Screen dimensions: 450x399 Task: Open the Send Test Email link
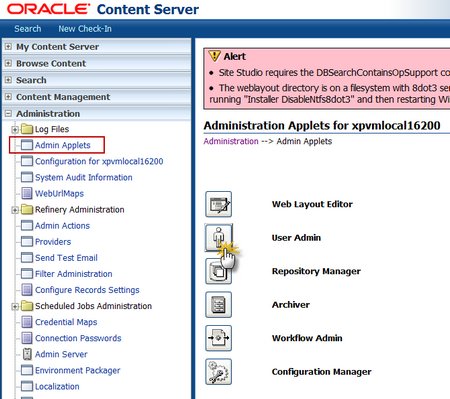pyautogui.click(x=66, y=257)
